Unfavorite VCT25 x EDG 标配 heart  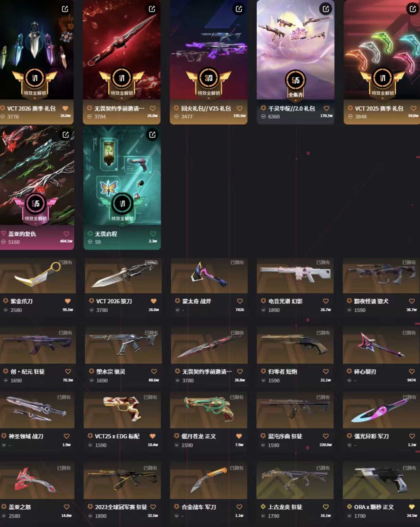click(x=153, y=436)
